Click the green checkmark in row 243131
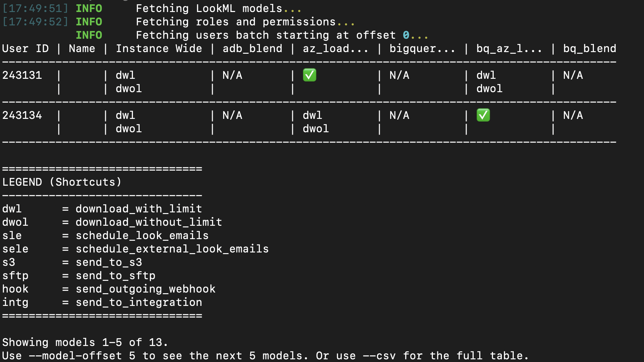Screen dimensions: 644x362 point(309,75)
